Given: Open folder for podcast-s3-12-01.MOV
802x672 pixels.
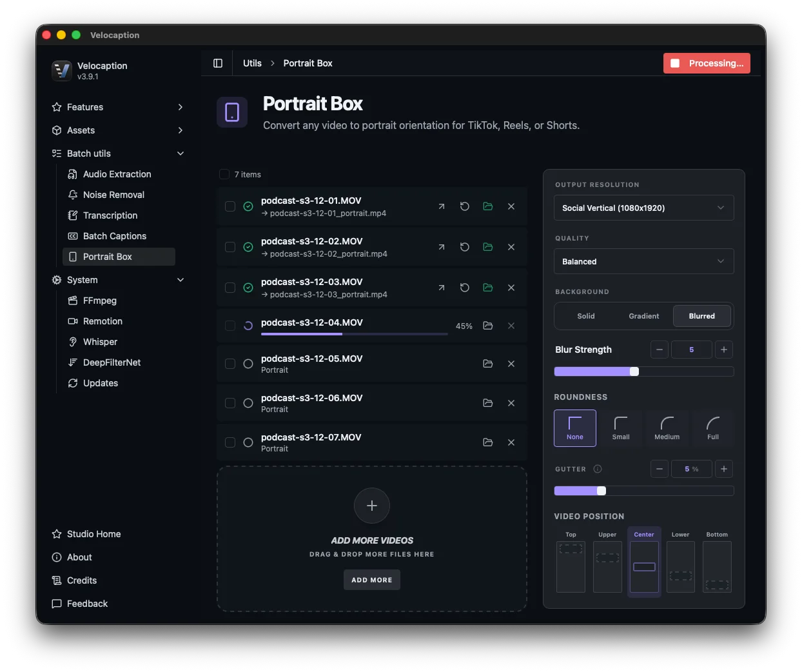Looking at the screenshot, I should (488, 206).
